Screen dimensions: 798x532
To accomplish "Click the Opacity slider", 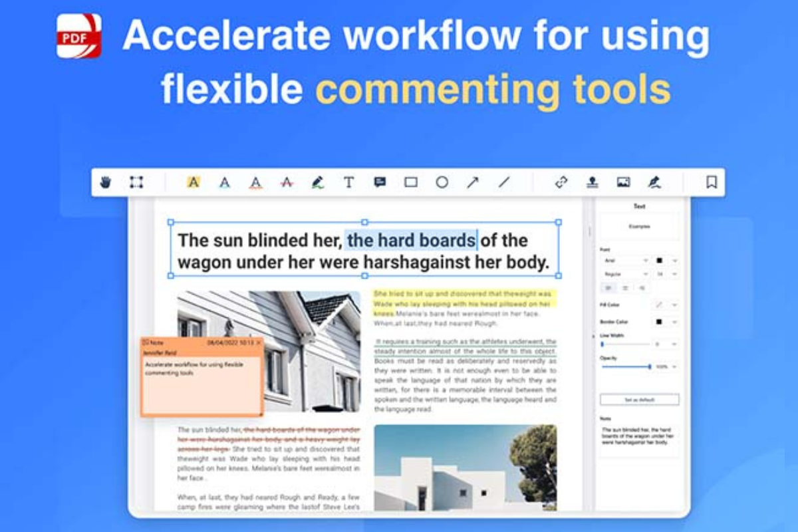I will [625, 366].
